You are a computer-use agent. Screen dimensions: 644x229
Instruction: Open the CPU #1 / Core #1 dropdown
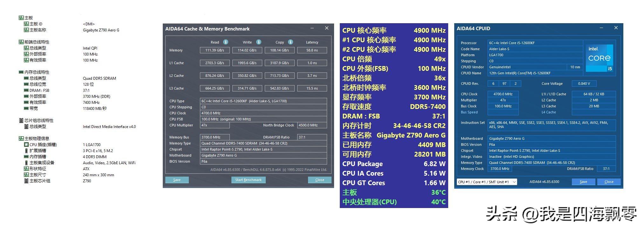tap(487, 182)
